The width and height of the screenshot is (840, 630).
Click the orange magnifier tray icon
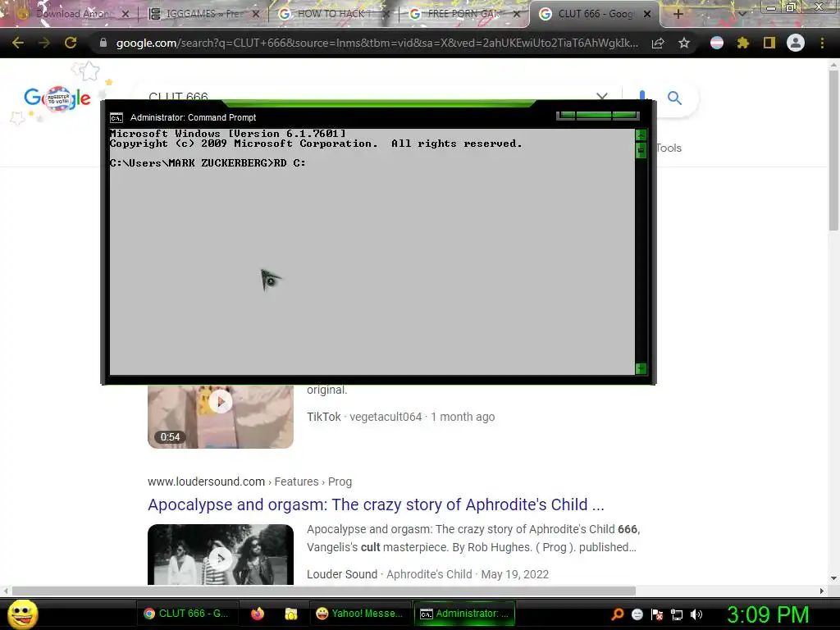(x=618, y=614)
